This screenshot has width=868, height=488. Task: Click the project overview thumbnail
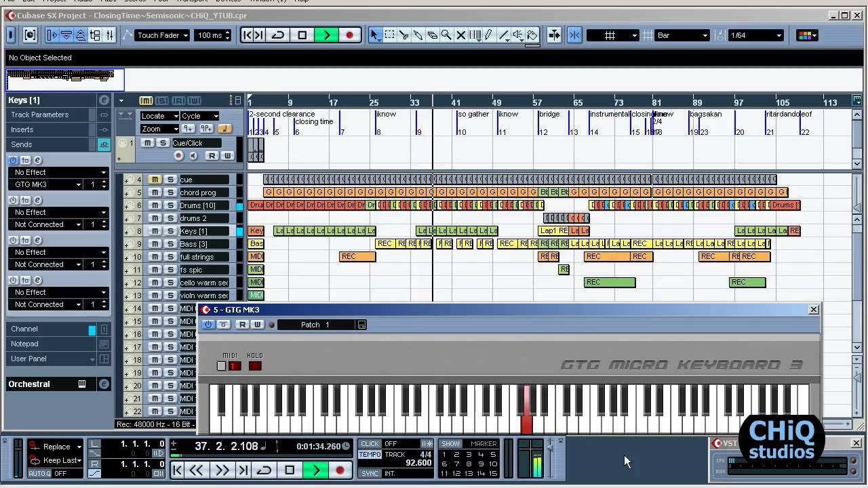(65, 79)
